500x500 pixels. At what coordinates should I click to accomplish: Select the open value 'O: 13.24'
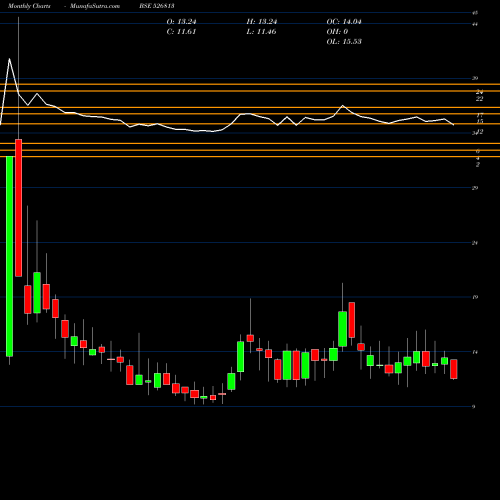pyautogui.click(x=181, y=22)
